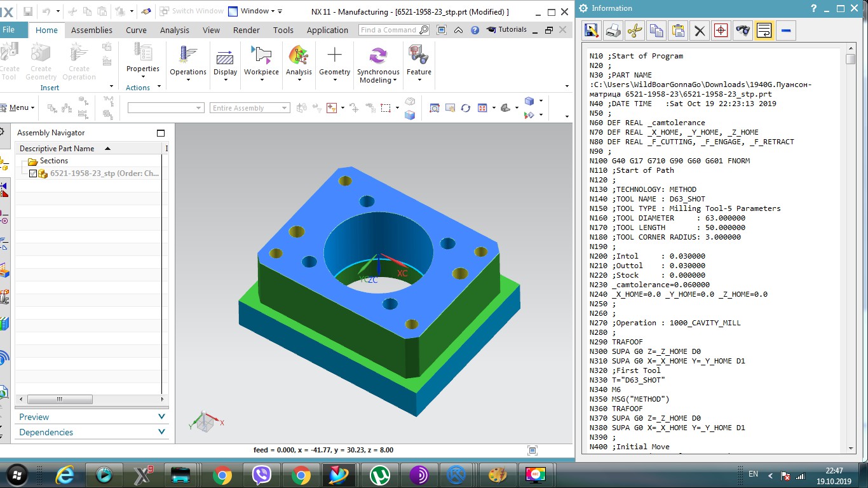Open the Undo history dropdown arrow
868x488 pixels.
coord(57,11)
